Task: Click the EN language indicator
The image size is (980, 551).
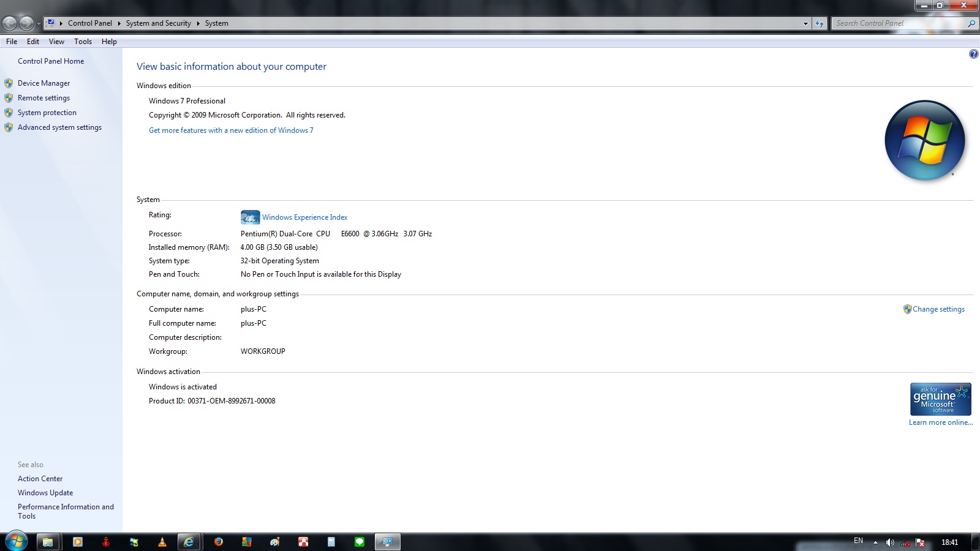Action: [858, 541]
